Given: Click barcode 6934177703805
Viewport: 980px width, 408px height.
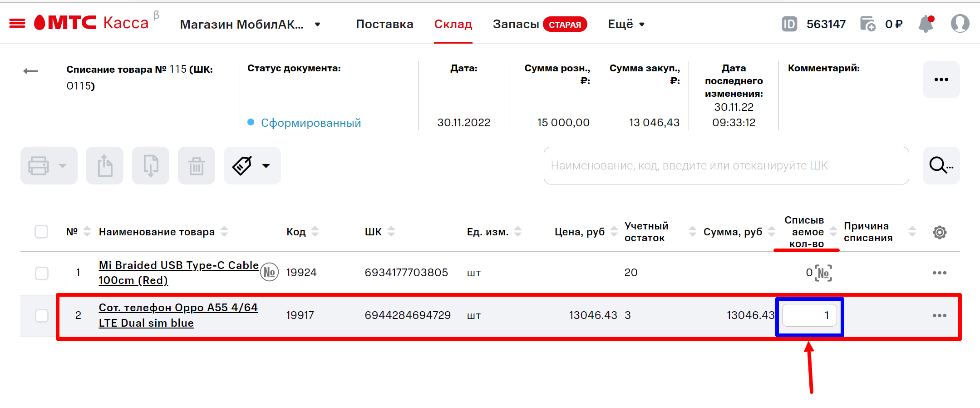Looking at the screenshot, I should [x=406, y=273].
